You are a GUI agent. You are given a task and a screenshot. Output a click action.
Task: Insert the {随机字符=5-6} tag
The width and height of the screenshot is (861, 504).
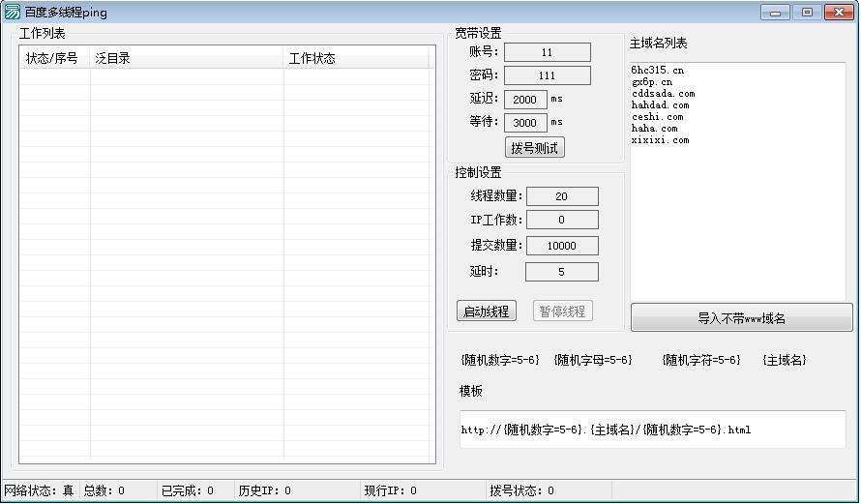[701, 360]
